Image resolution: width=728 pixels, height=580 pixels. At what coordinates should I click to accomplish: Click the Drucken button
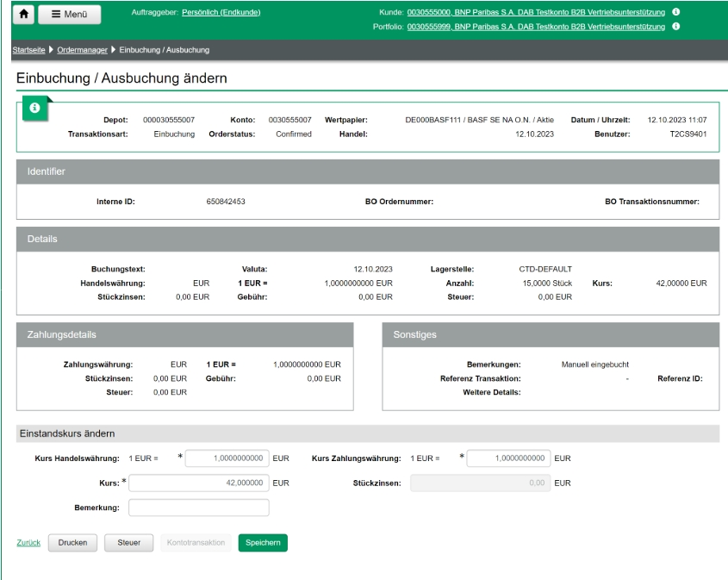point(73,543)
